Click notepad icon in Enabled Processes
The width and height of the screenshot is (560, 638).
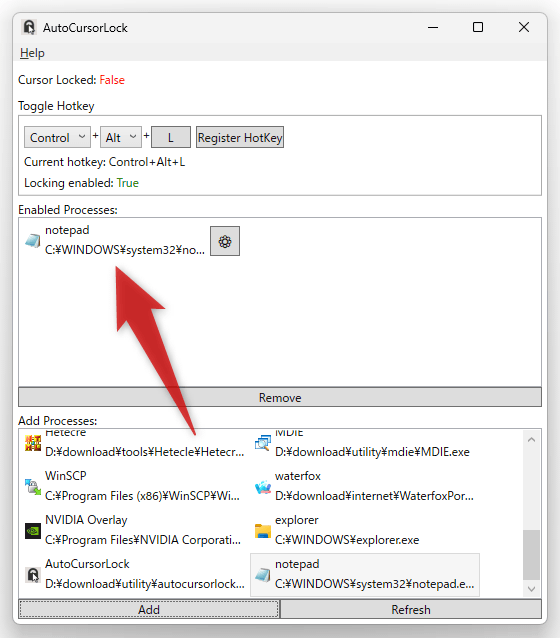pyautogui.click(x=33, y=241)
